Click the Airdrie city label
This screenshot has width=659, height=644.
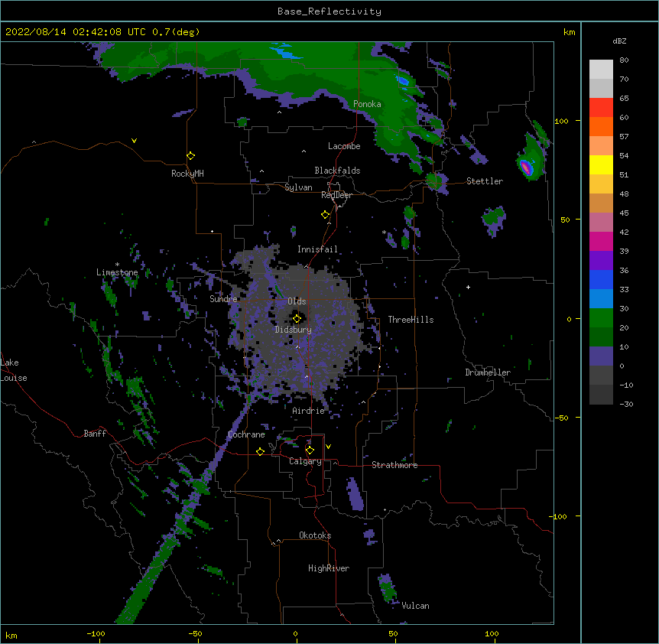308,411
